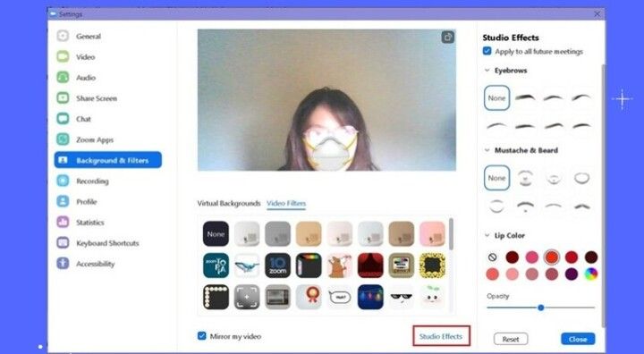Apply the 10 zoom anniversary filter
644x354 pixels.
pyautogui.click(x=277, y=265)
